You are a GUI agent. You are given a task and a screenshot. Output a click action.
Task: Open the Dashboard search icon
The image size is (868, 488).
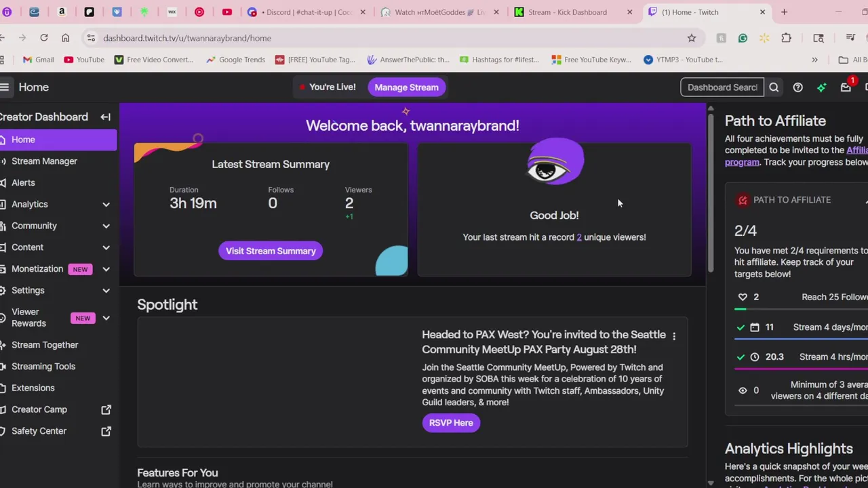[x=774, y=87]
